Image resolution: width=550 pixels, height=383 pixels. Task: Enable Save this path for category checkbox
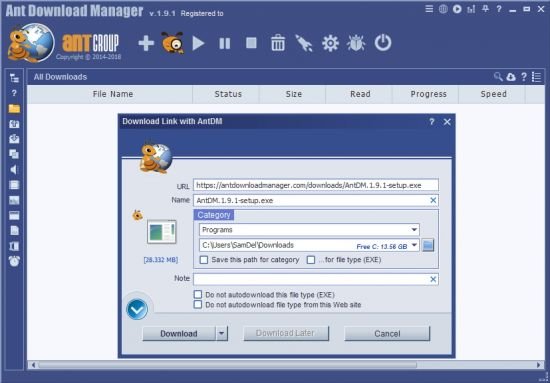(204, 260)
